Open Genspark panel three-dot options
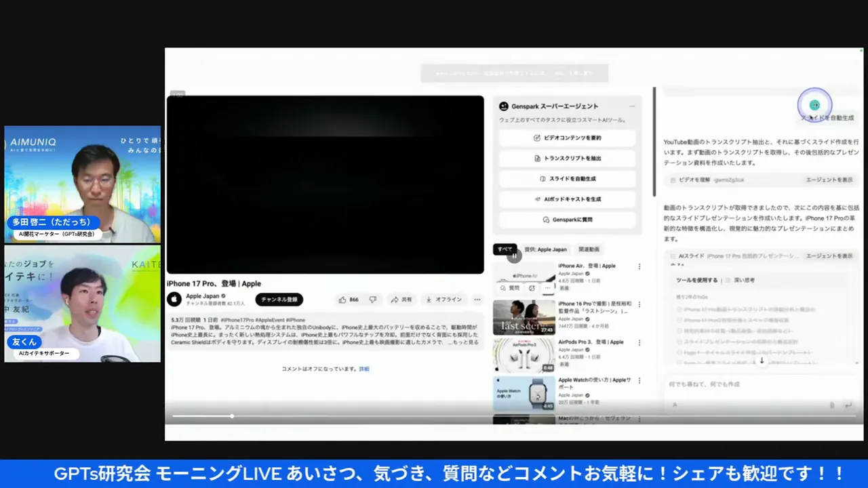This screenshot has height=488, width=868. (632, 106)
